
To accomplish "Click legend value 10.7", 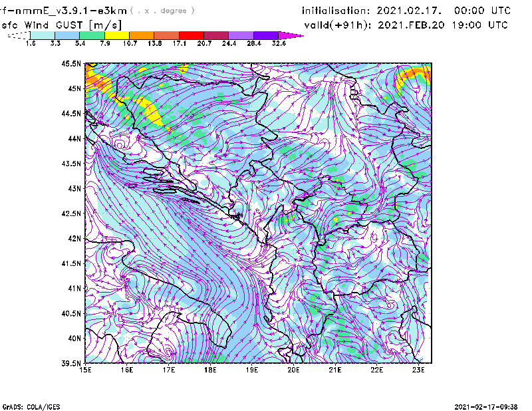I will pos(130,43).
